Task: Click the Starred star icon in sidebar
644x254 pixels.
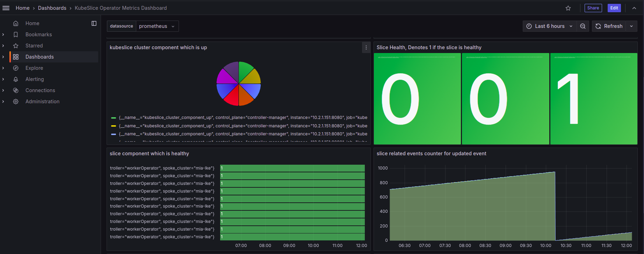Action: point(16,46)
